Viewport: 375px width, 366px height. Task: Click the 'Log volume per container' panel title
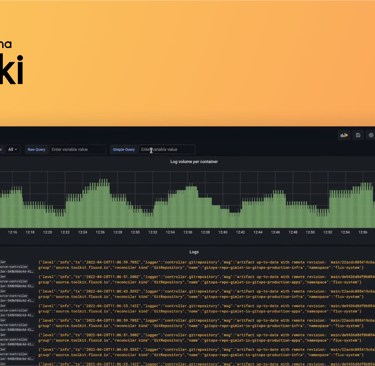194,162
